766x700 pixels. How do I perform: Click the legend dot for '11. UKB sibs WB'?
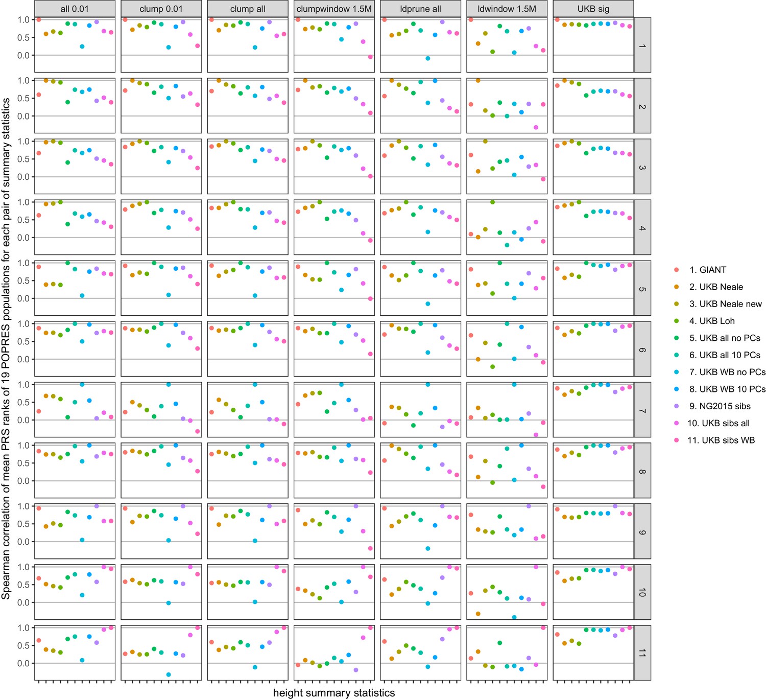(677, 440)
